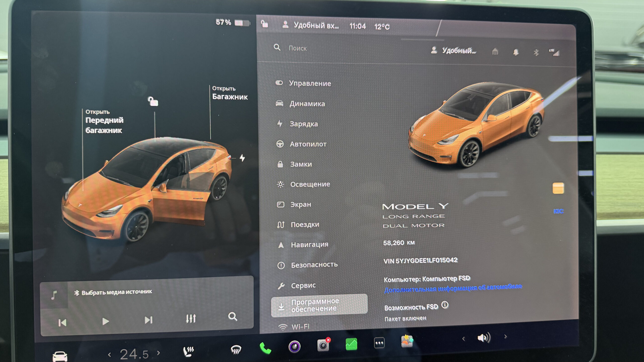Open notifications bell icon
Screen dimensions: 644x362
tap(516, 52)
